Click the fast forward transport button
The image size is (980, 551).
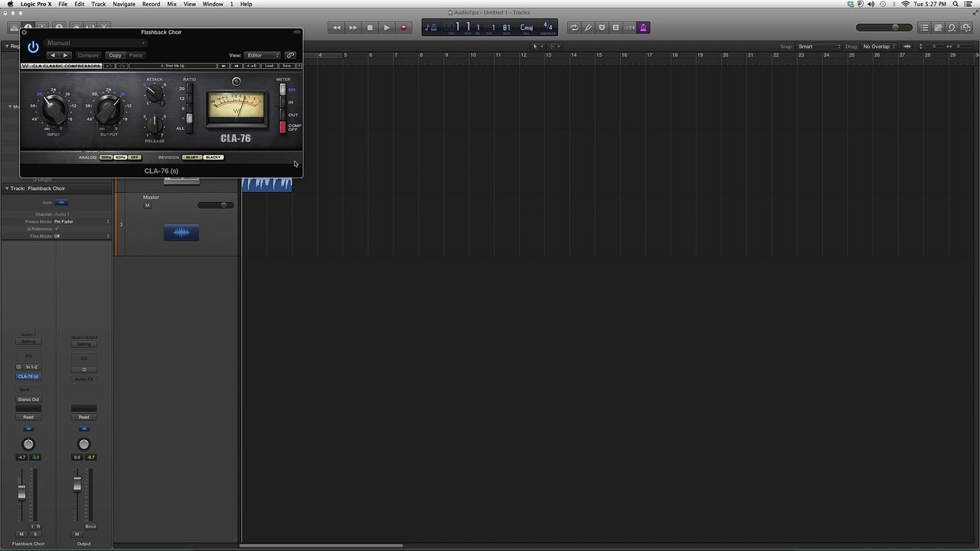point(353,28)
